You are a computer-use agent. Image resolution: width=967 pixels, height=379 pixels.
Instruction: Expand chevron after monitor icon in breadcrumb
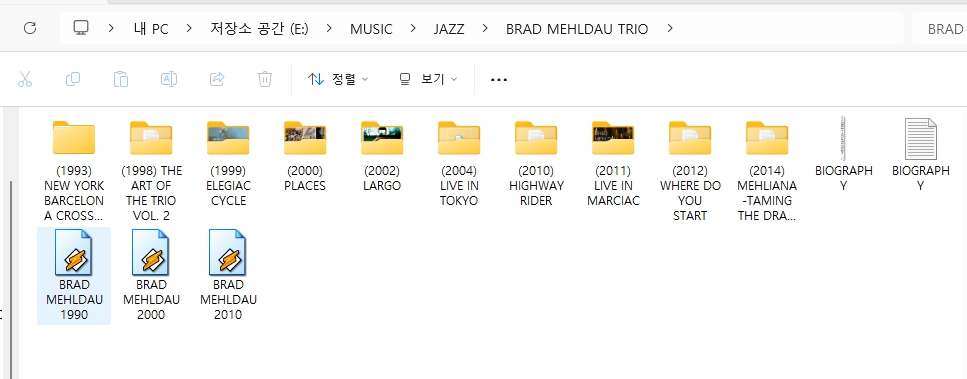click(111, 28)
